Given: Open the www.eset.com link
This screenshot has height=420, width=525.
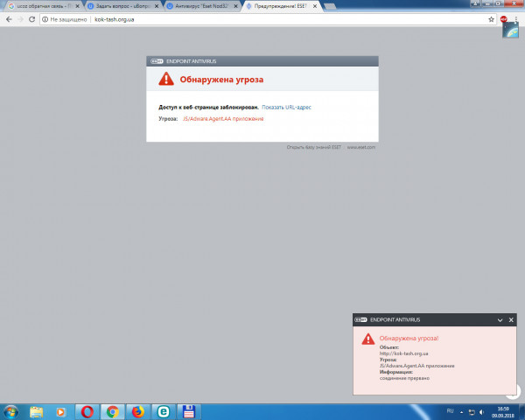Looking at the screenshot, I should click(x=360, y=147).
